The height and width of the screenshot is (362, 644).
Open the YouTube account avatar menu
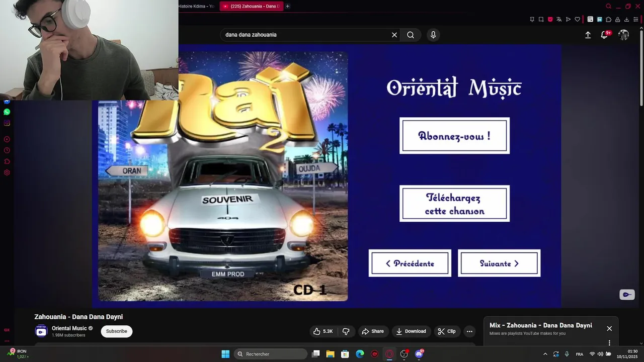click(x=623, y=35)
